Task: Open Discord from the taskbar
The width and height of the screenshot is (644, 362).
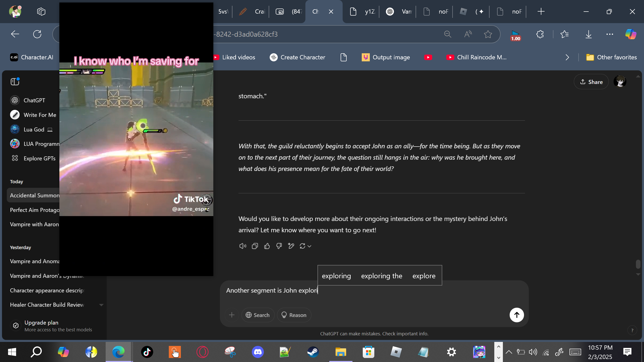Action: 258,352
